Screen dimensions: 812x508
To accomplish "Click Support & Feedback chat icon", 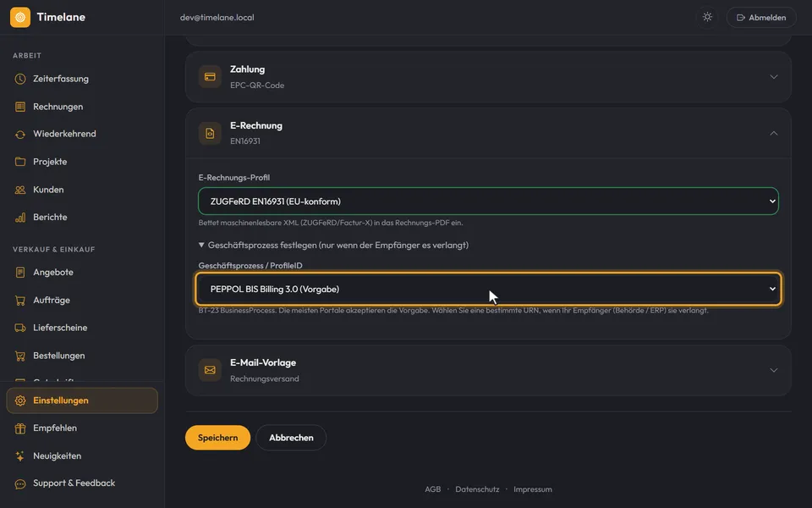I will click(20, 483).
